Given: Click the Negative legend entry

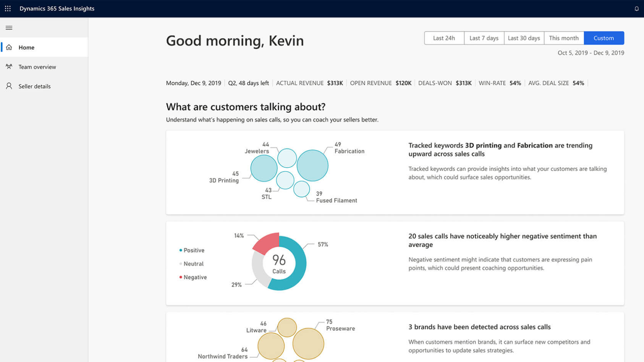Looking at the screenshot, I should (193, 277).
